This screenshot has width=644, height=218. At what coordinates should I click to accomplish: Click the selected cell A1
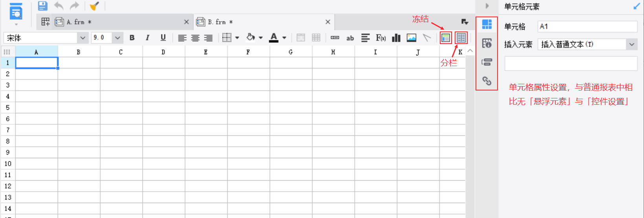coord(37,63)
